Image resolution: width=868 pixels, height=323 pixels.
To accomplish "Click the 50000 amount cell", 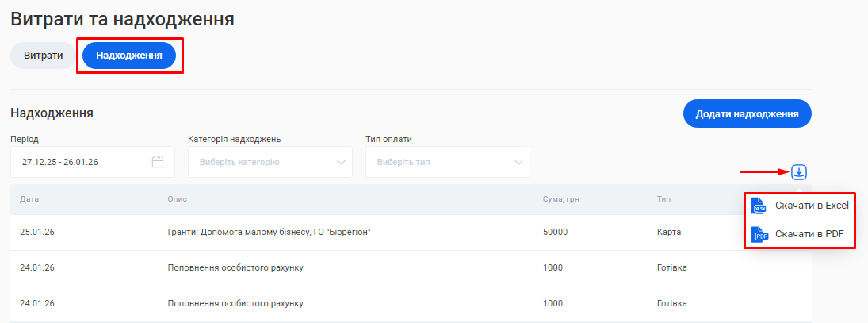I will pos(556,233).
